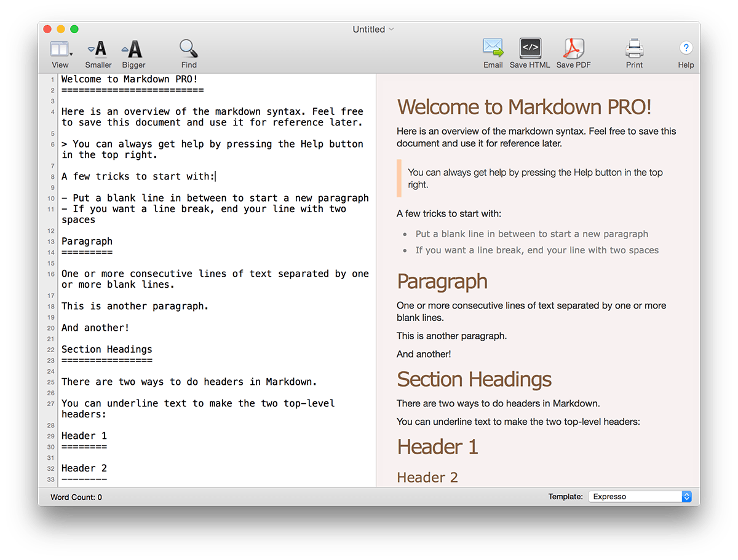Viewport: 738px width, 560px height.
Task: Click the Untitled title dropdown chevron
Action: click(x=392, y=29)
